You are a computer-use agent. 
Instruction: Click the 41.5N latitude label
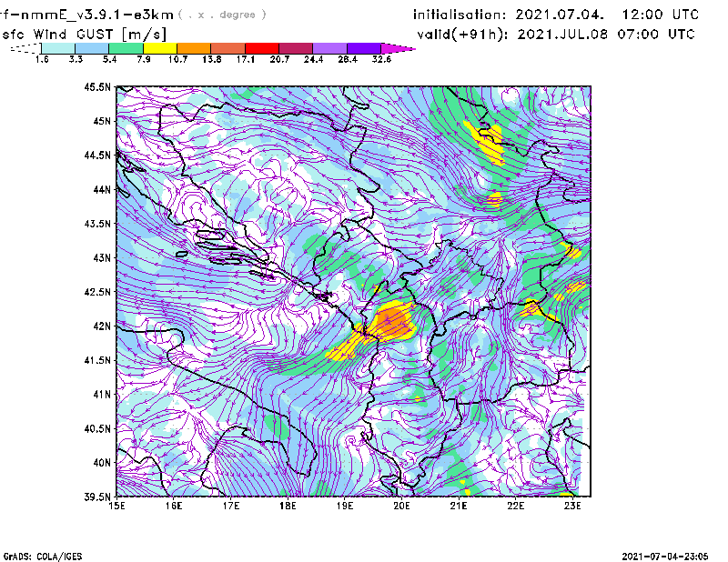pos(97,360)
